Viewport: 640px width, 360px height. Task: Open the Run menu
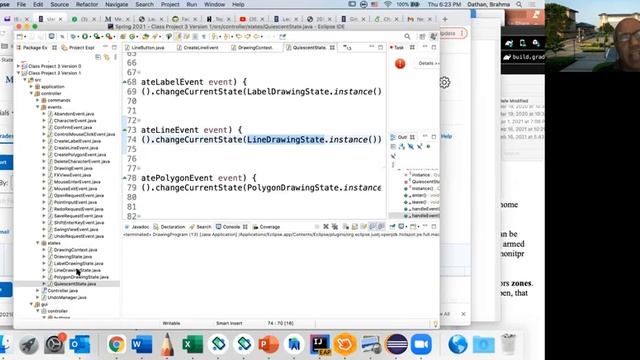coord(191,4)
